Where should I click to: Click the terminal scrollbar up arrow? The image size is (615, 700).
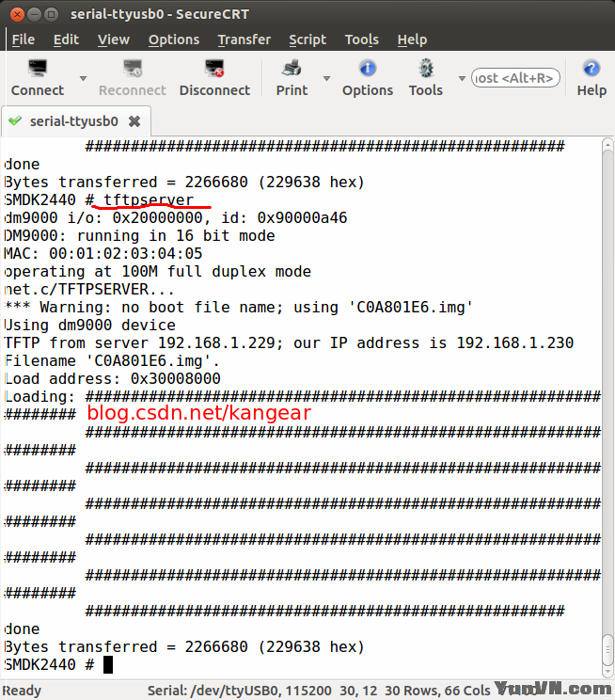(x=607, y=145)
